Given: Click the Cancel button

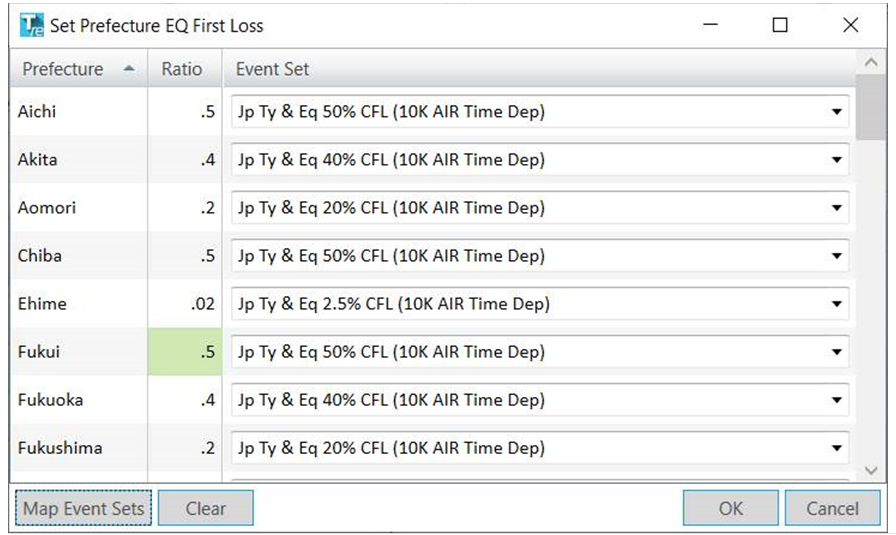Looking at the screenshot, I should coord(832,508).
